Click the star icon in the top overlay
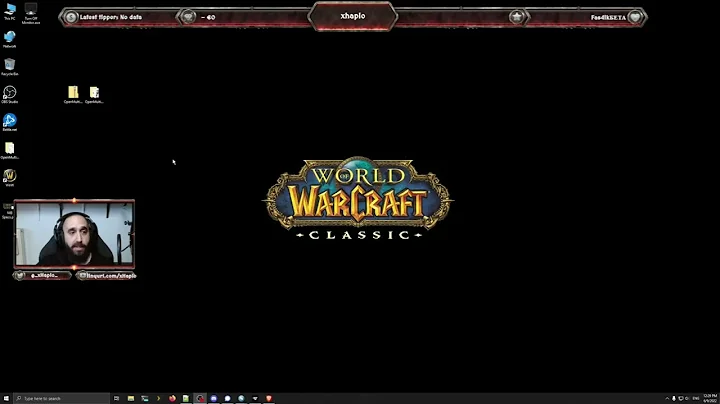720x404 pixels. coord(517,17)
